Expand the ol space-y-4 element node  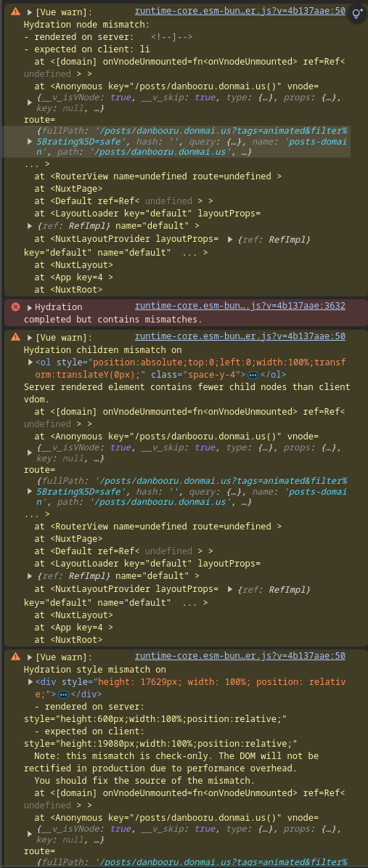[30, 362]
